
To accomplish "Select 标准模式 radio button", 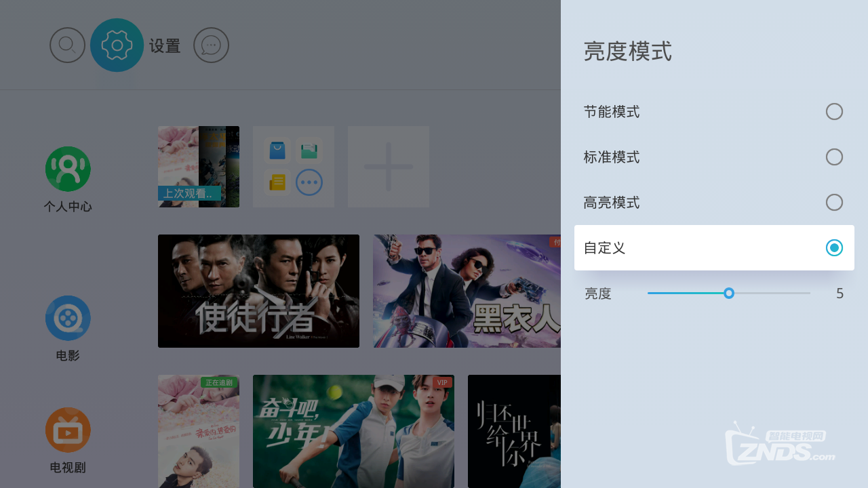I will point(834,157).
